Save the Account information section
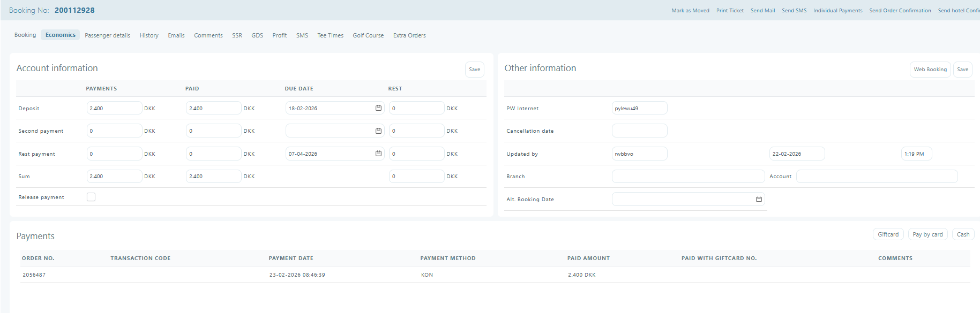 pos(474,70)
